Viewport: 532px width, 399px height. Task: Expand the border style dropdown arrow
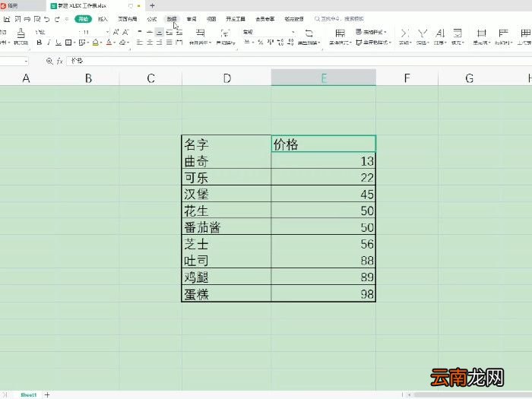(x=74, y=43)
